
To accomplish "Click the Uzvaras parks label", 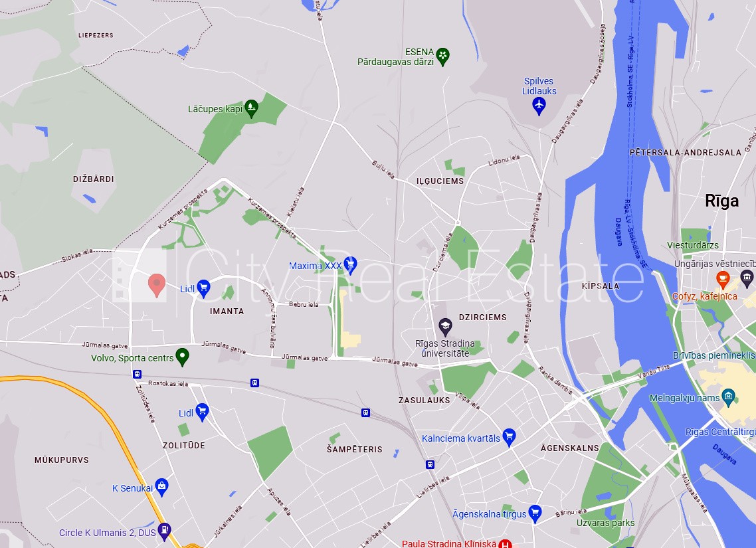I will pyautogui.click(x=606, y=523).
